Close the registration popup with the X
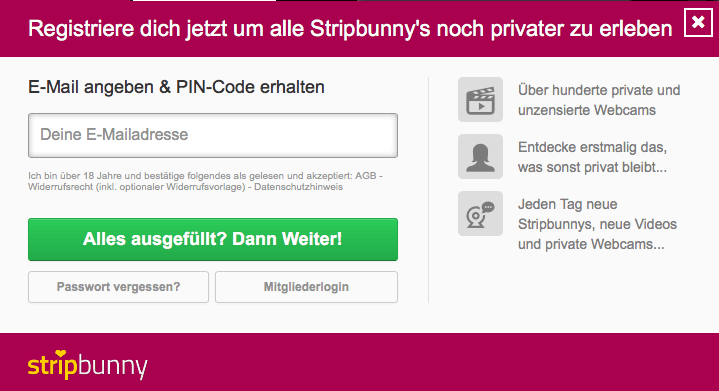The height and width of the screenshot is (391, 719). coord(698,22)
